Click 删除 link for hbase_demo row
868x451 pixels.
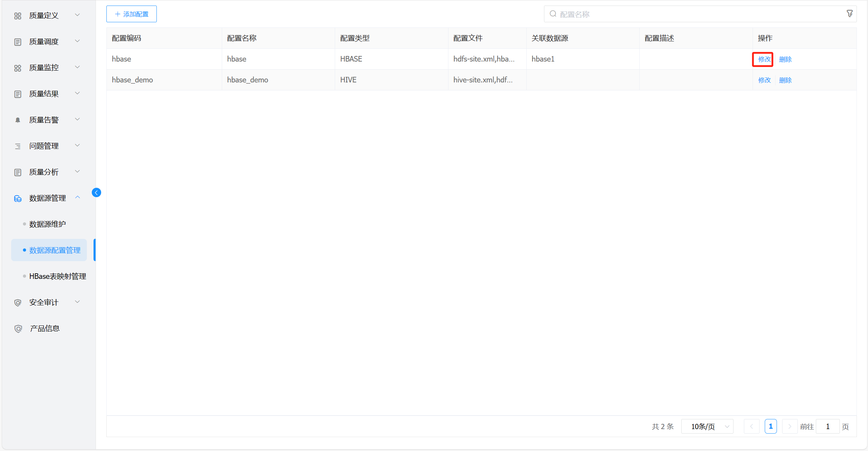click(785, 80)
